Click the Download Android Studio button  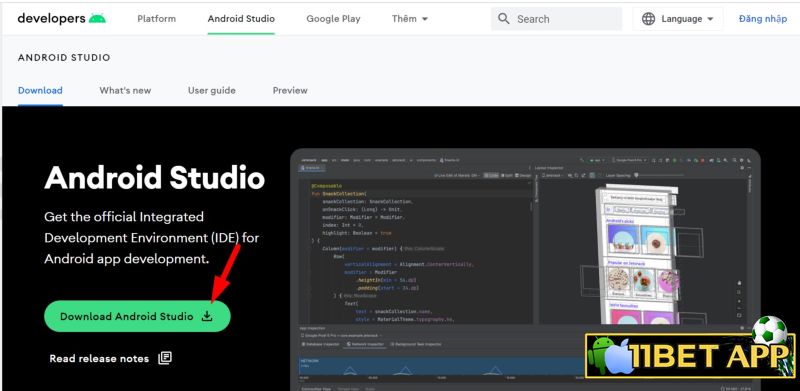coord(137,316)
